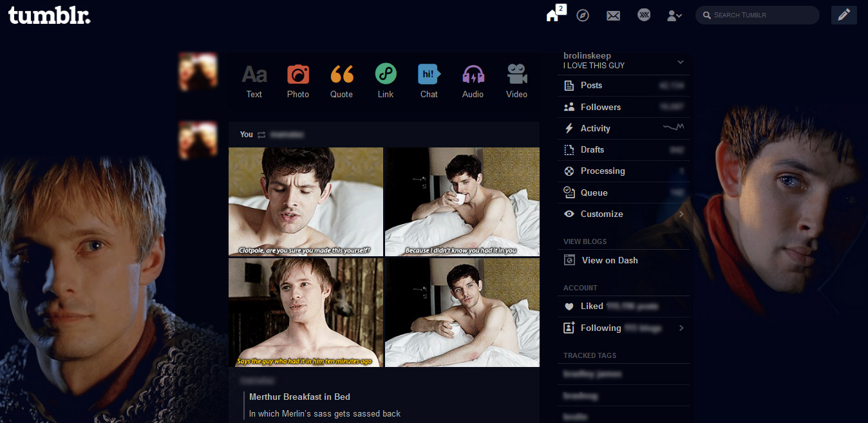Create a new Text post
The height and width of the screenshot is (423, 868).
[254, 81]
